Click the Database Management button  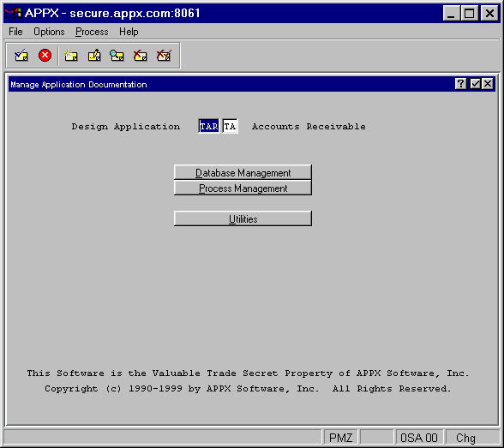pyautogui.click(x=243, y=172)
